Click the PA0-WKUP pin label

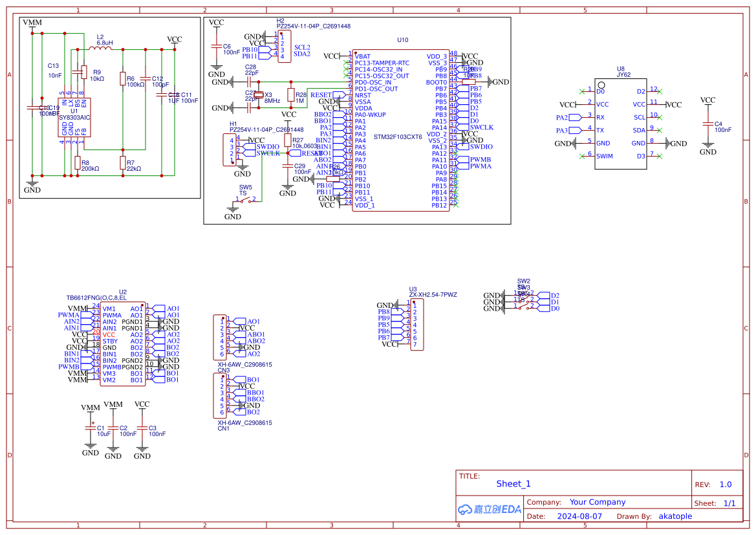click(371, 115)
